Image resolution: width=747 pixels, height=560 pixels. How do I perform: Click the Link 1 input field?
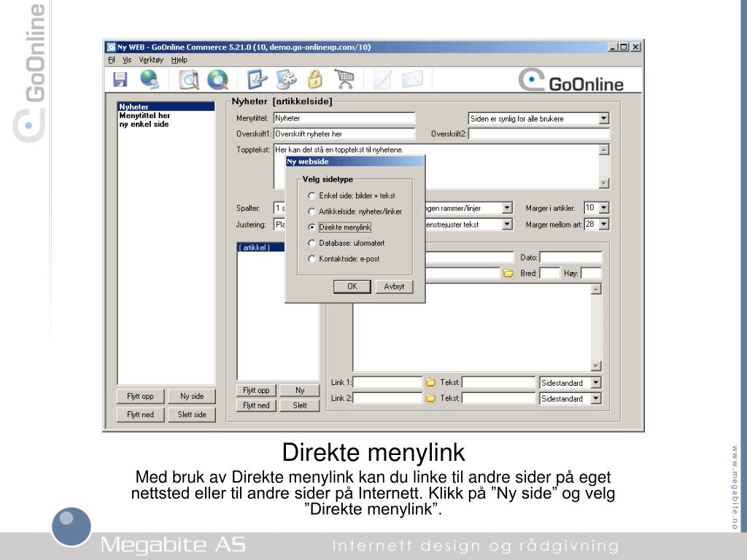click(x=387, y=382)
